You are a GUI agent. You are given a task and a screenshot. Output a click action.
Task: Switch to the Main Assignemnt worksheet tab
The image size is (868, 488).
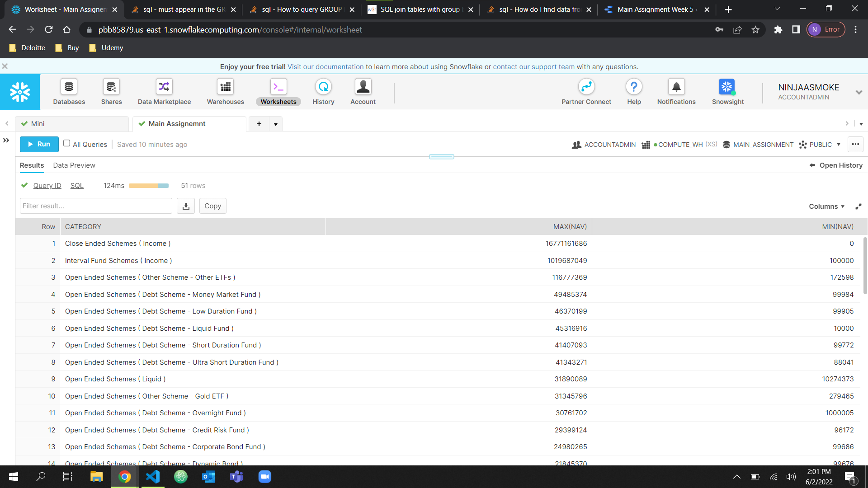177,123
